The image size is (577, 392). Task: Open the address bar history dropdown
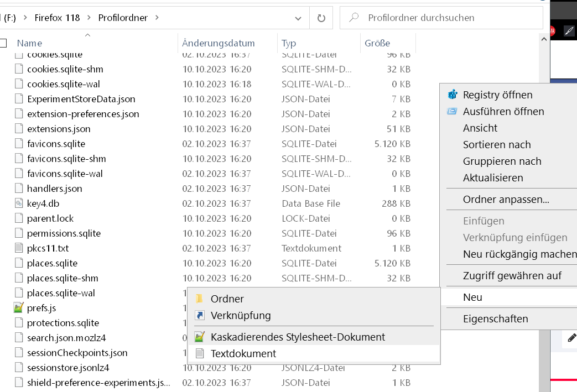click(x=299, y=18)
